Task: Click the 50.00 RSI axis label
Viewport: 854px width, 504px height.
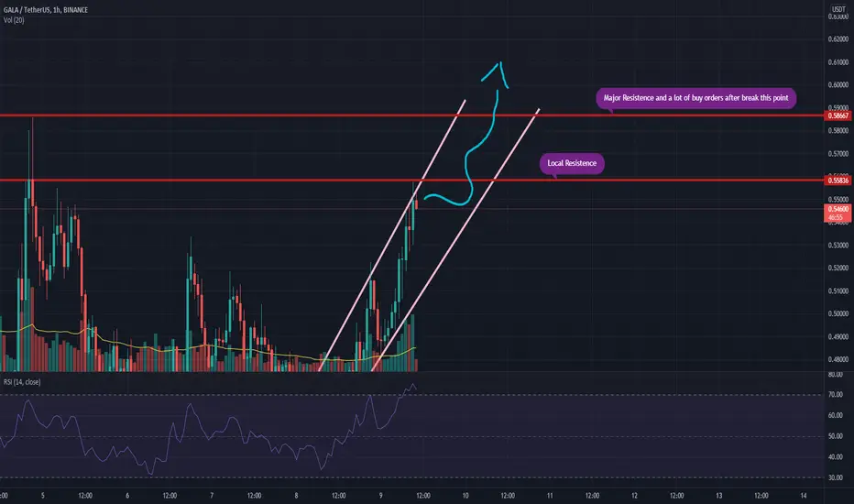Action: pos(836,436)
